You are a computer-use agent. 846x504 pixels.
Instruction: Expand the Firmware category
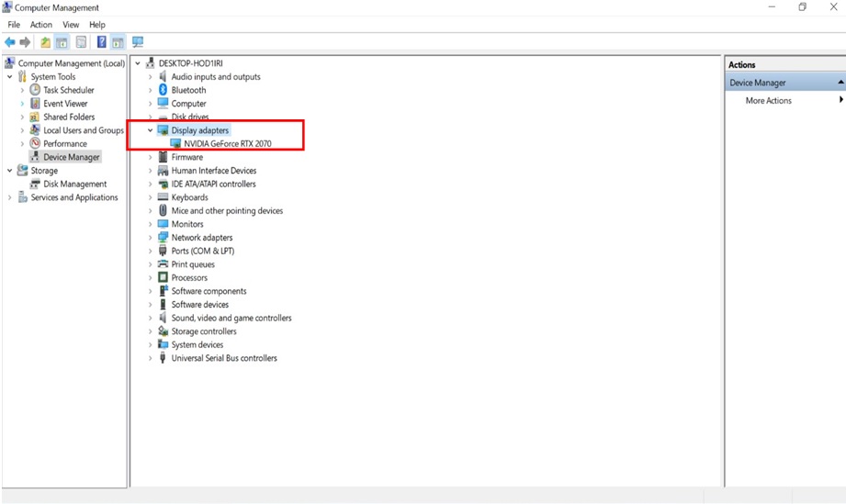tap(151, 157)
